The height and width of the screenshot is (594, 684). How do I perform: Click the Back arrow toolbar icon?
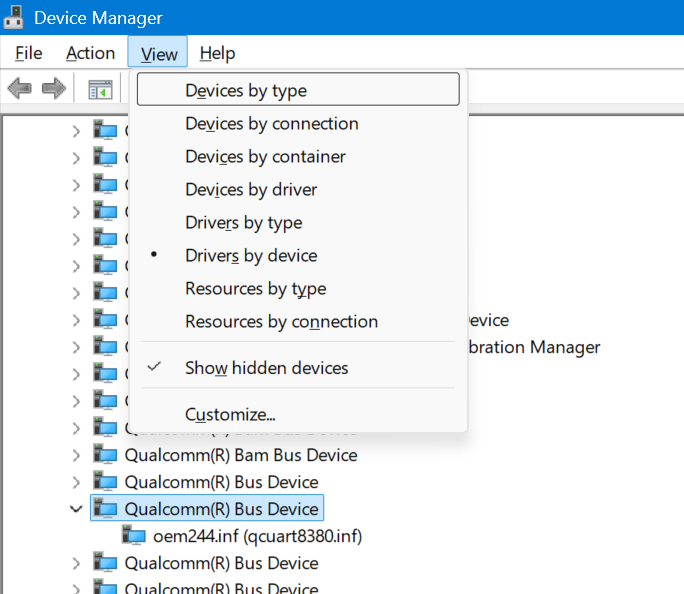[x=20, y=89]
